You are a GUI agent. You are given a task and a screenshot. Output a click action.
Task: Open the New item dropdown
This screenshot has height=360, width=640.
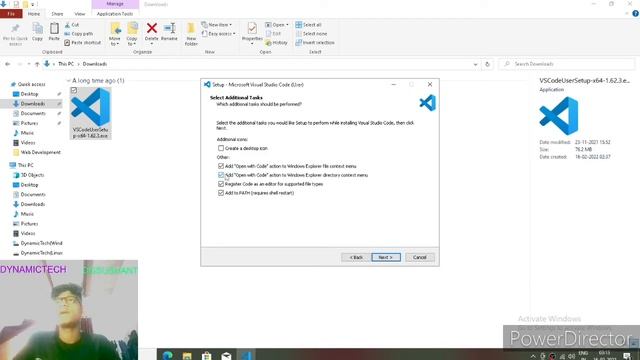217,25
